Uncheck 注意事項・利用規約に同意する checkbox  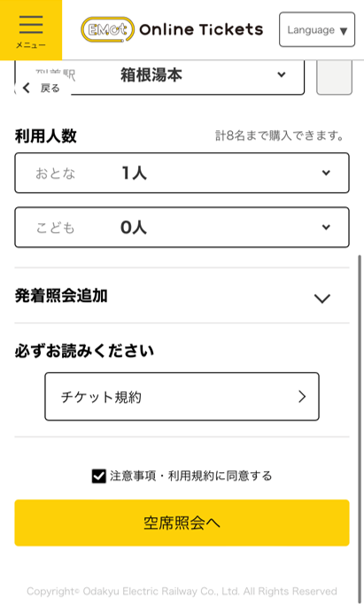coord(99,476)
